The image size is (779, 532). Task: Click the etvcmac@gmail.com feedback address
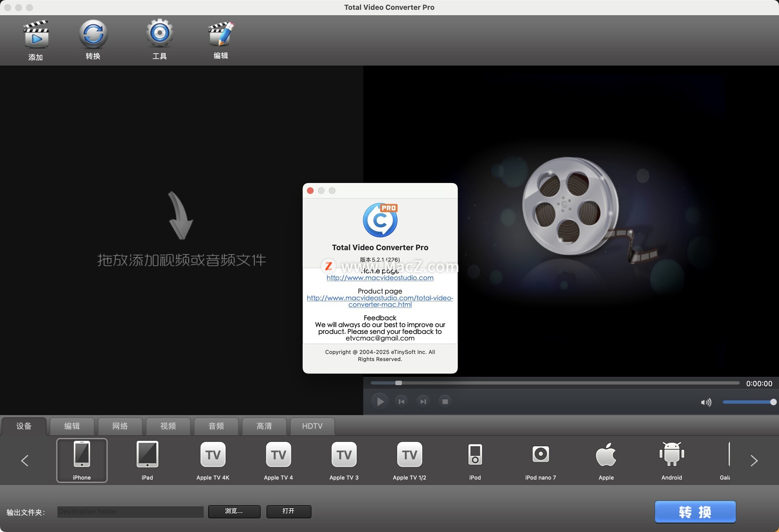tap(380, 338)
